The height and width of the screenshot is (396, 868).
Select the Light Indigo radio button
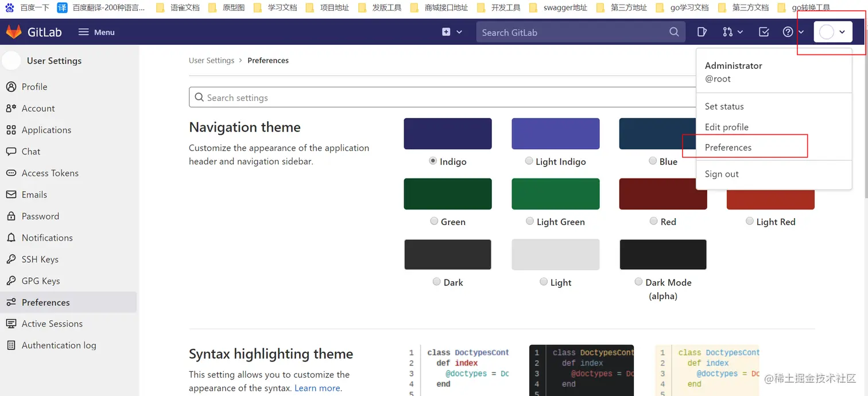(529, 161)
